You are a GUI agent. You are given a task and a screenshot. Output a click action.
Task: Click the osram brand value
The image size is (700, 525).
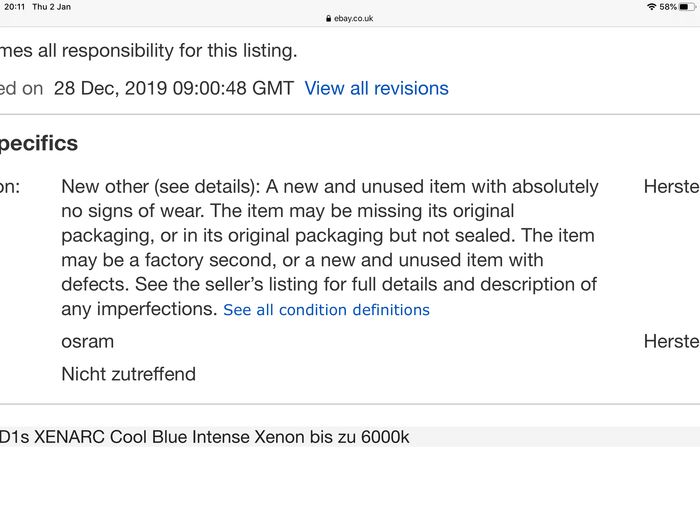point(88,342)
